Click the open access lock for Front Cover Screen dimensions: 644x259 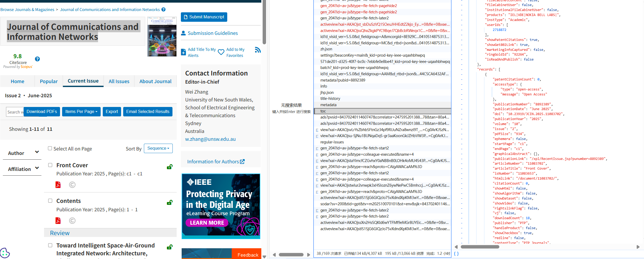coord(170,167)
